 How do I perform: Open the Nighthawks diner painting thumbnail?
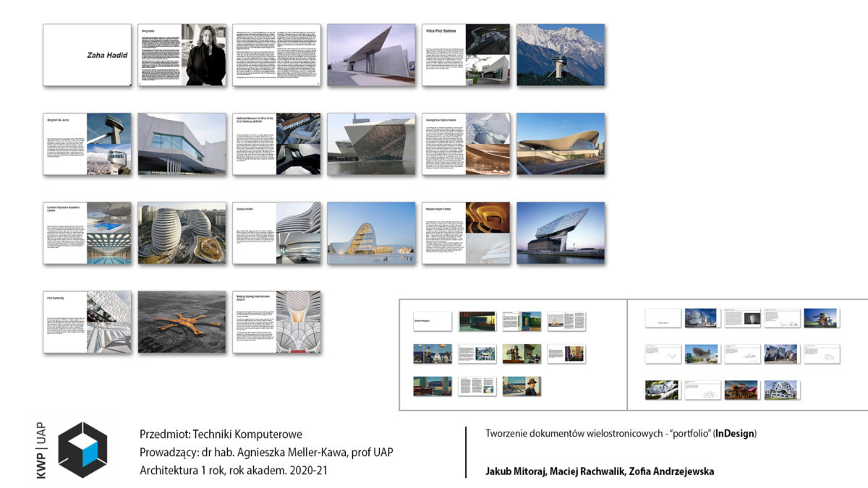click(477, 322)
